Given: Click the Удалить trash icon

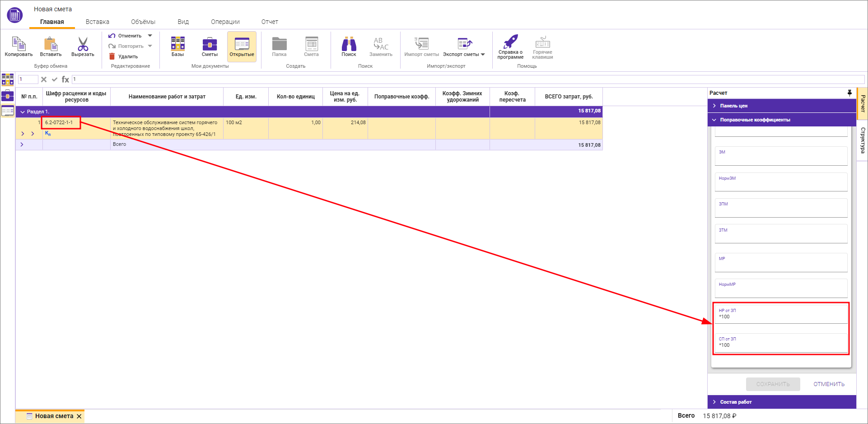Looking at the screenshot, I should pos(112,56).
